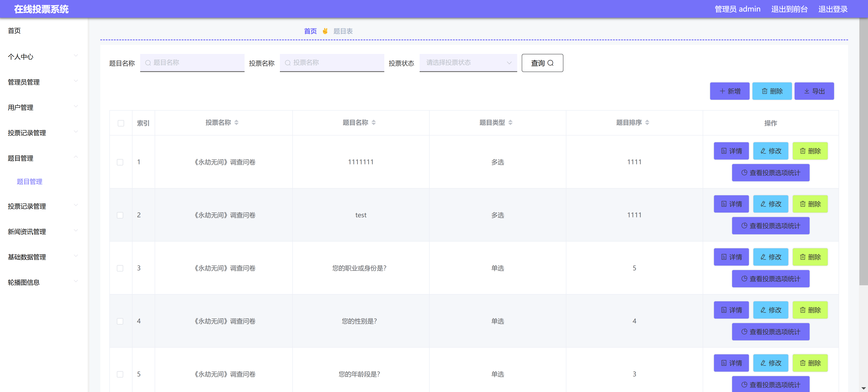This screenshot has height=392, width=868.
Task: Click the pie-chart icon in row 3 查看投票选项统计
Action: coord(744,279)
